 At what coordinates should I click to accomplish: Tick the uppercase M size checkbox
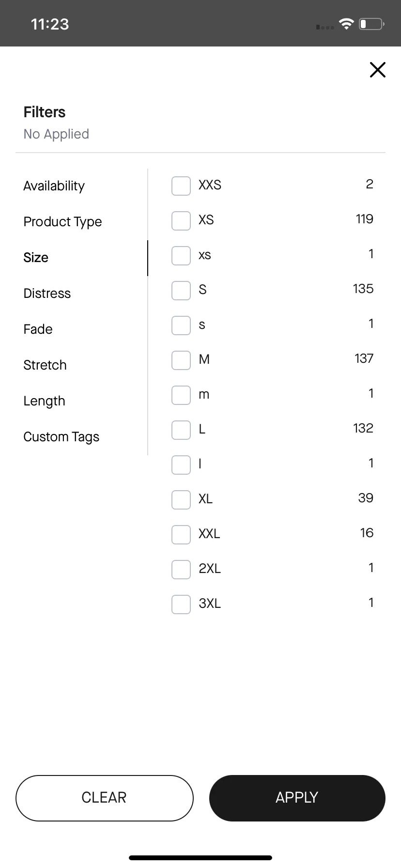[x=181, y=360]
